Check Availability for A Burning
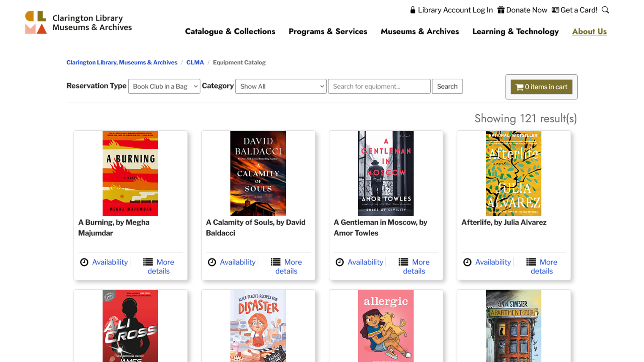This screenshot has width=644, height=362. 110,262
